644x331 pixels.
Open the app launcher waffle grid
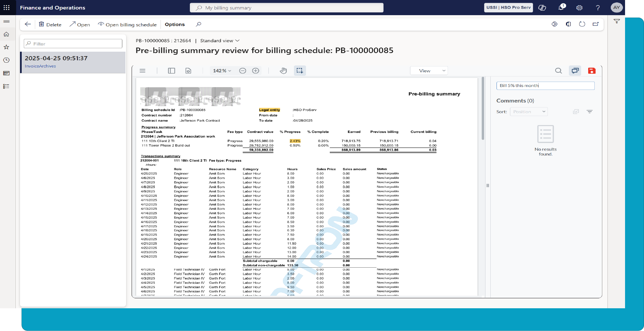point(7,8)
